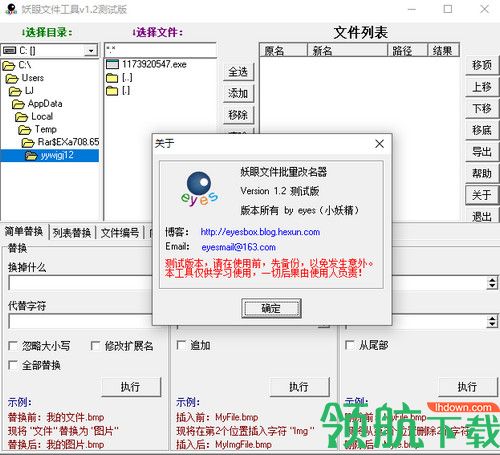The image size is (500, 455).
Task: Select the highlighted yywjgj12 folder
Action: tap(49, 155)
